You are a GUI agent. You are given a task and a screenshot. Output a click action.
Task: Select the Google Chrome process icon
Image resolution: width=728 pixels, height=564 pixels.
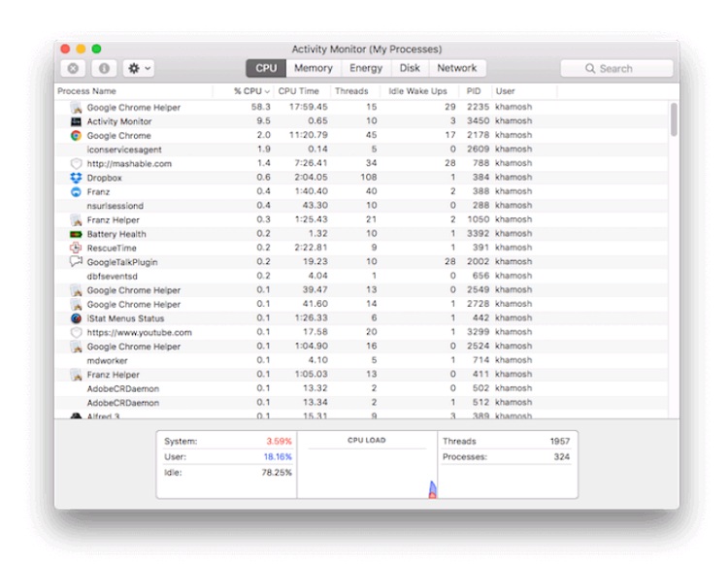(76, 136)
